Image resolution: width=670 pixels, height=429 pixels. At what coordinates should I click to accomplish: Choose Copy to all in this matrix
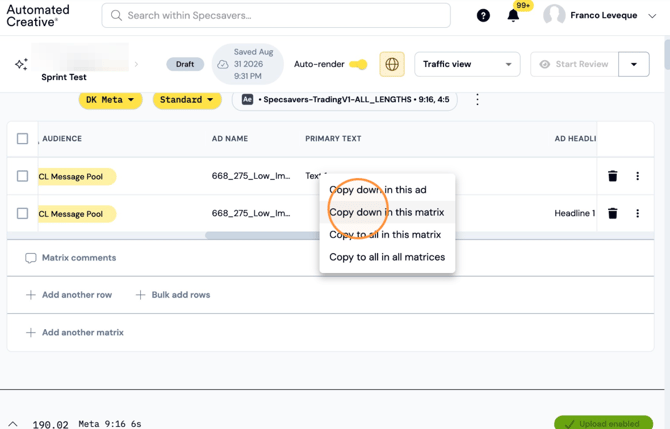387,235
